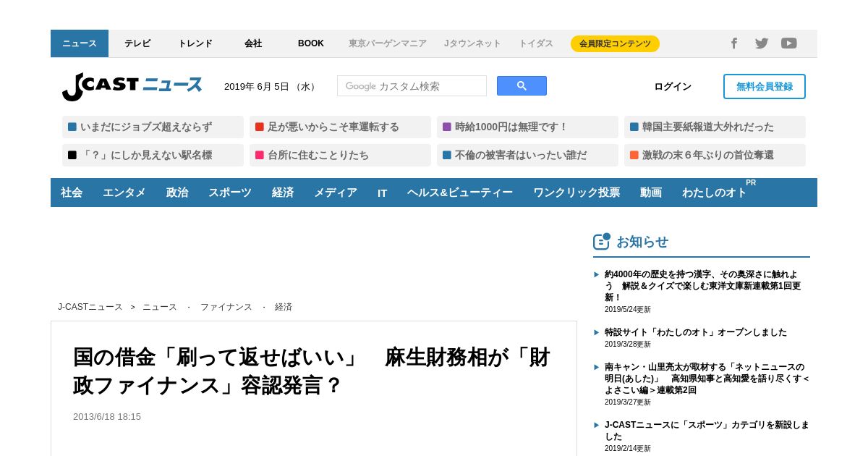Select ヘルス&ビューティー in the category menu

[x=460, y=193]
